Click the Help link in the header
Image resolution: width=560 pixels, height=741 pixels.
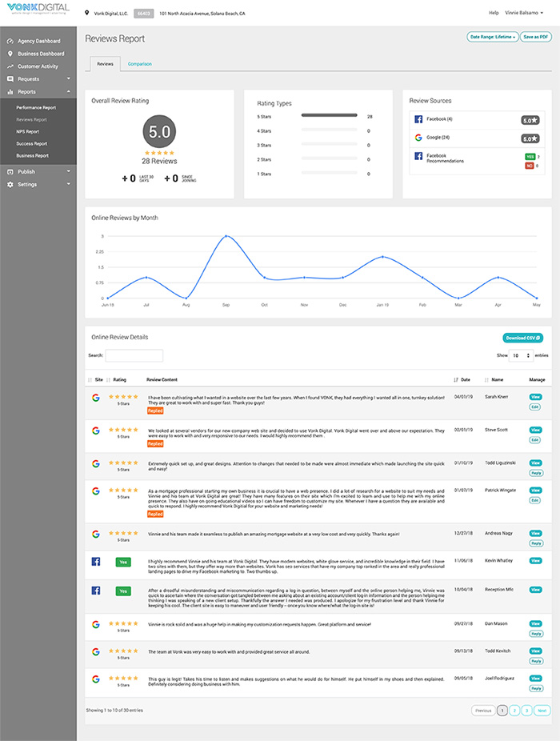[494, 13]
